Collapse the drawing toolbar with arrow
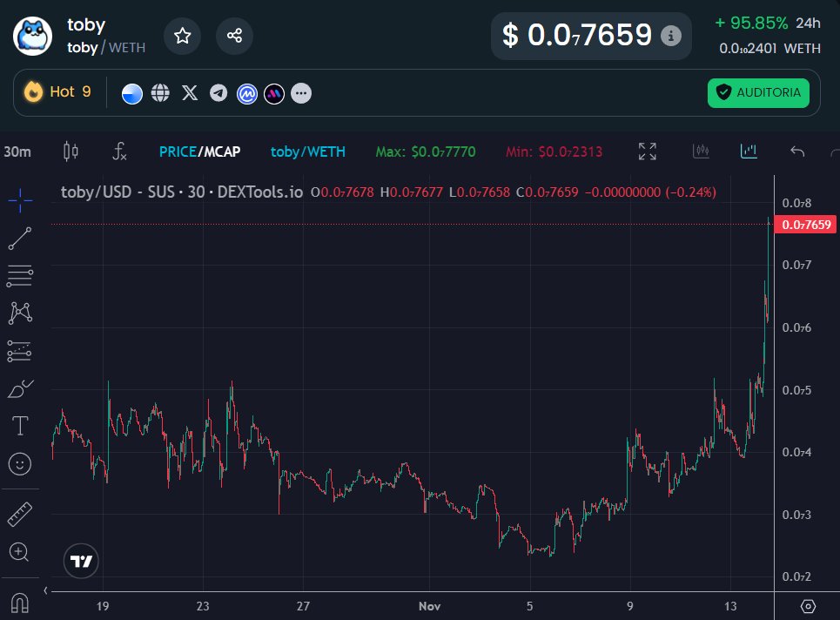Screen dimensions: 840x620 click(45, 590)
